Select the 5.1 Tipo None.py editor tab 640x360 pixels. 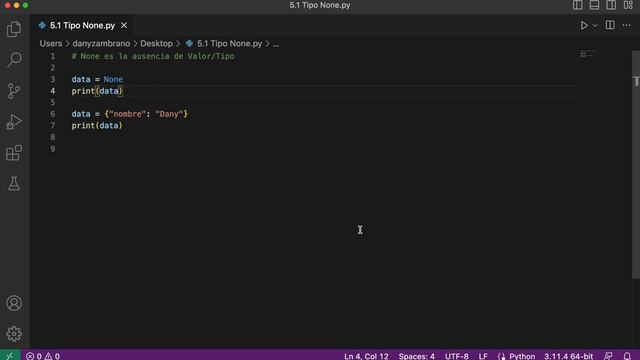[x=82, y=25]
